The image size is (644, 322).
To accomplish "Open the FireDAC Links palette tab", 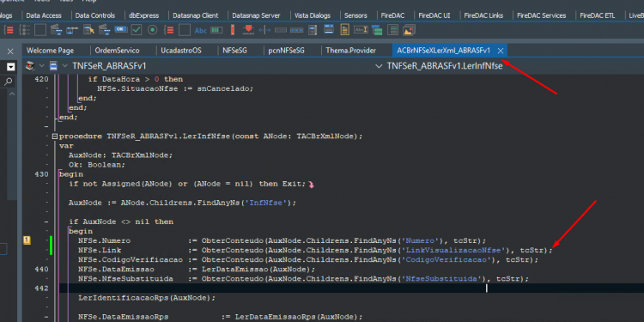I will click(483, 15).
